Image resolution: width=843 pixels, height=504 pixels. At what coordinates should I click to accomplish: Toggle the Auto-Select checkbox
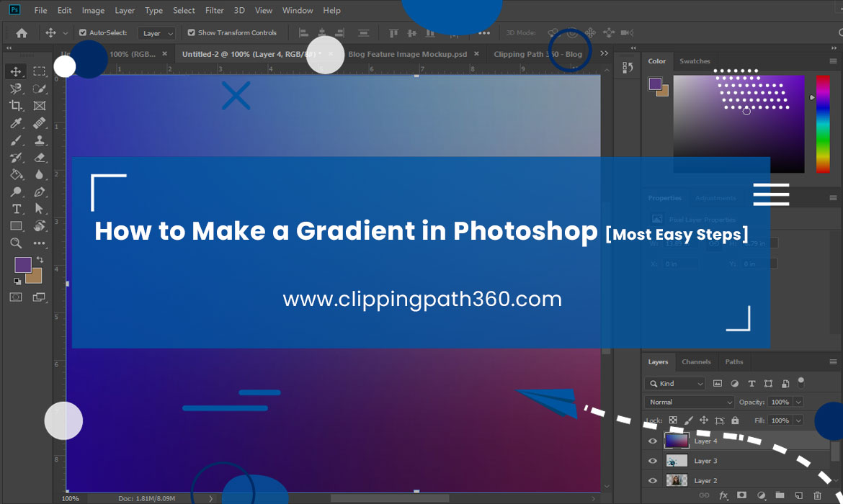click(x=83, y=33)
